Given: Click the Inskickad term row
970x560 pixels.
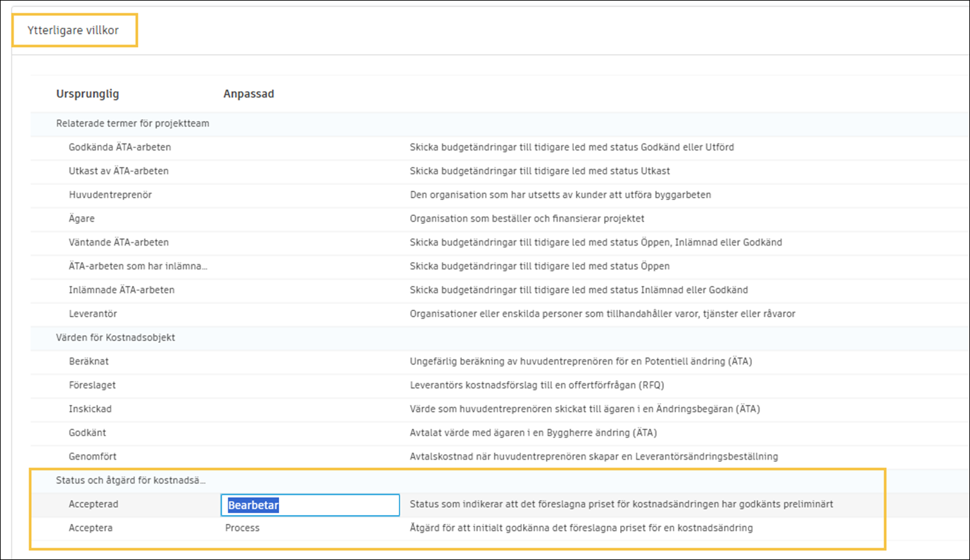Looking at the screenshot, I should [90, 409].
